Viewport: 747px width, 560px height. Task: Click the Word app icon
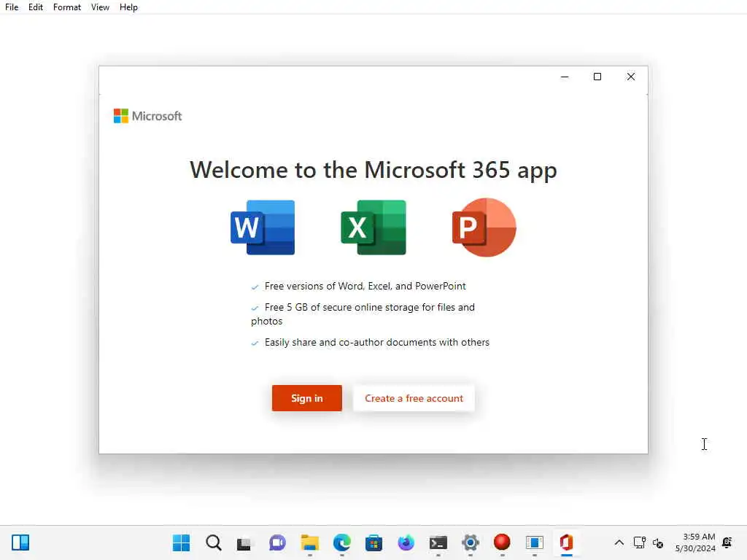[x=263, y=227]
